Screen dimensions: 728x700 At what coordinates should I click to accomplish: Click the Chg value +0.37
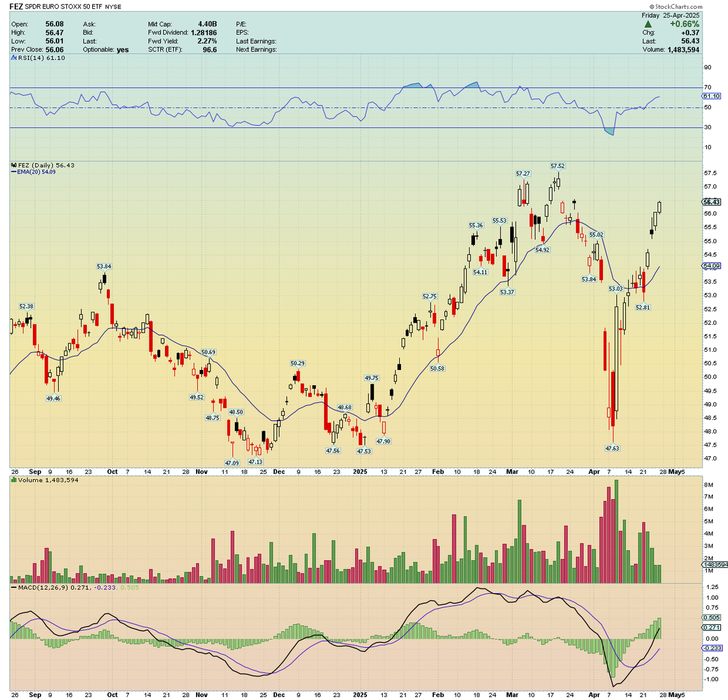[x=690, y=33]
